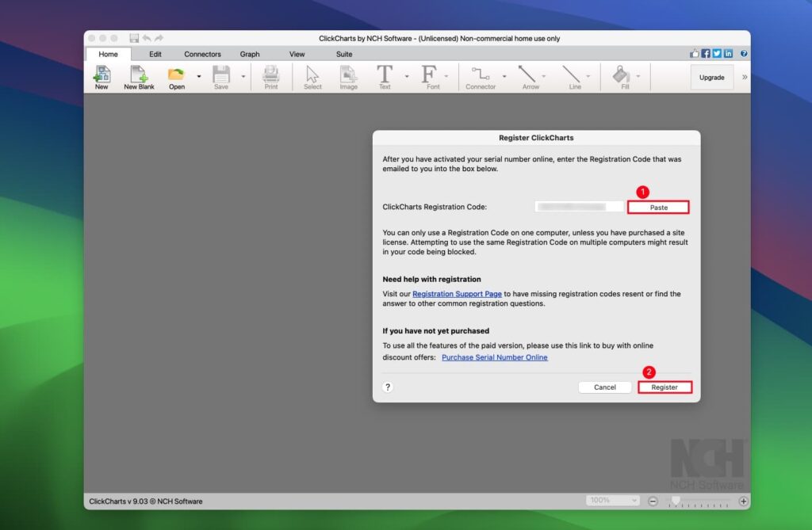
Task: Click the New Blank toolbar icon
Action: [x=139, y=75]
